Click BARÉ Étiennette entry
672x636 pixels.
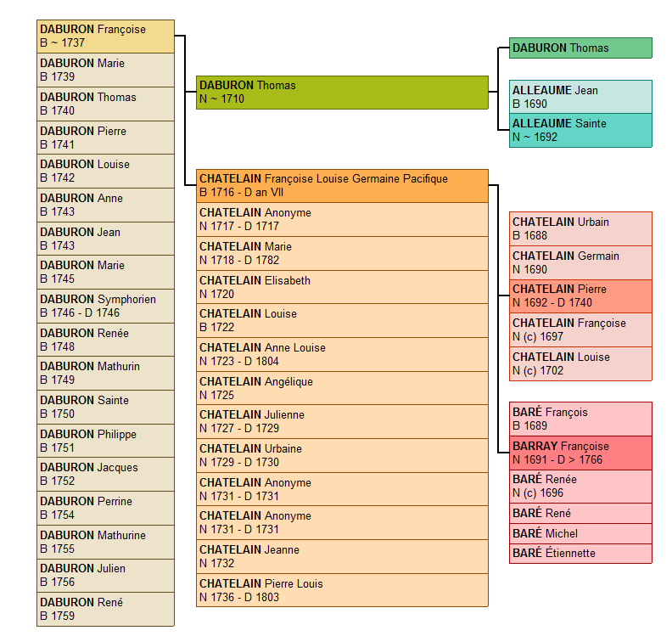[x=580, y=554]
